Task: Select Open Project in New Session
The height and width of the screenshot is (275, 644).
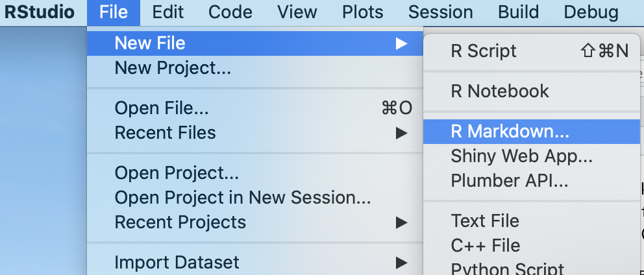Action: point(243,197)
